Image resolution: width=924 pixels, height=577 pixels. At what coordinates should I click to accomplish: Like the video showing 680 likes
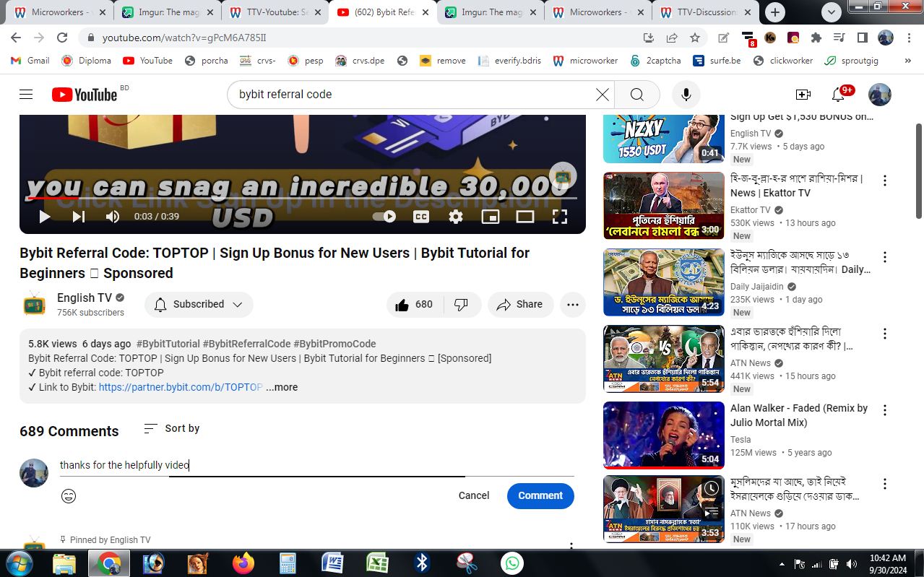point(413,305)
